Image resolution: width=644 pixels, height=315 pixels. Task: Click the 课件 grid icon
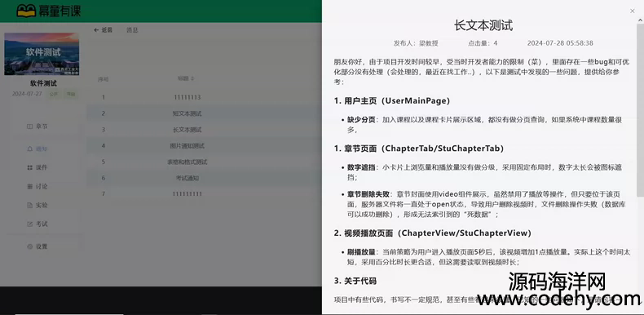tap(29, 168)
